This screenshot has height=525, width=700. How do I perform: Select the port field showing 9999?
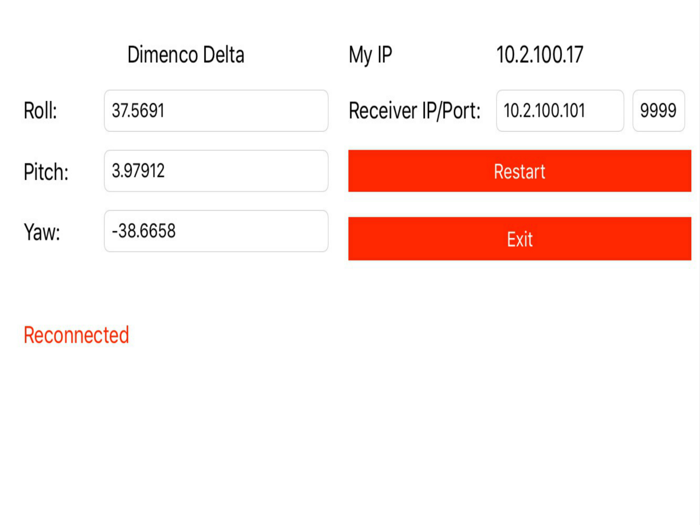tap(658, 111)
